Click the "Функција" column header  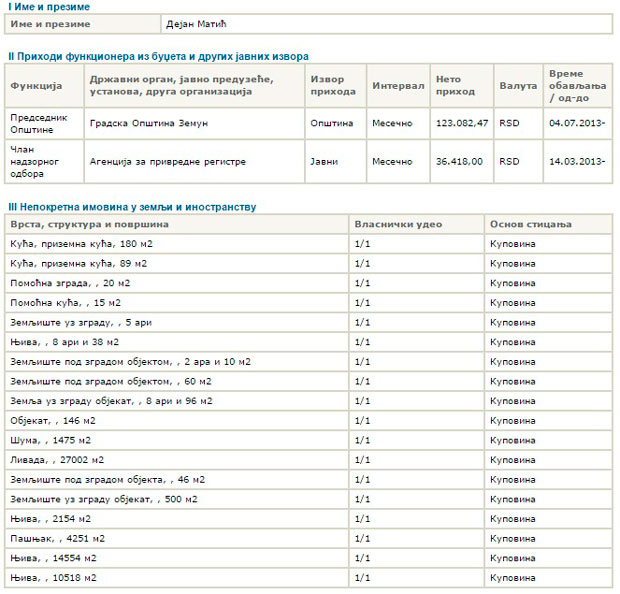click(36, 86)
